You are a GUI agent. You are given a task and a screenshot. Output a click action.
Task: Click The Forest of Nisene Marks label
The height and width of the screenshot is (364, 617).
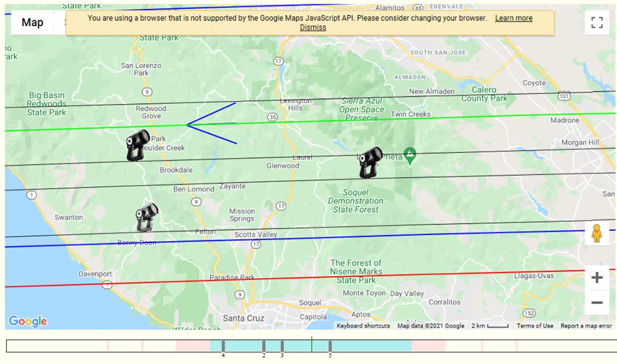click(x=356, y=271)
